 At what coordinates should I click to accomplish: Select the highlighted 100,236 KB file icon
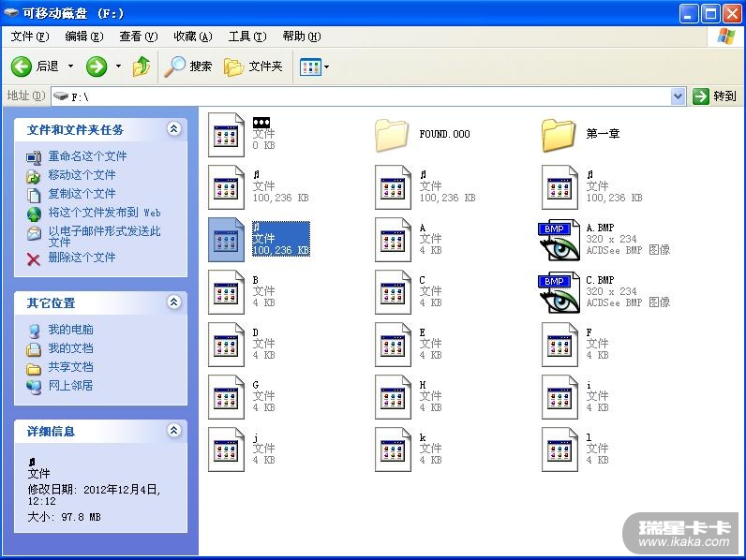pos(227,240)
